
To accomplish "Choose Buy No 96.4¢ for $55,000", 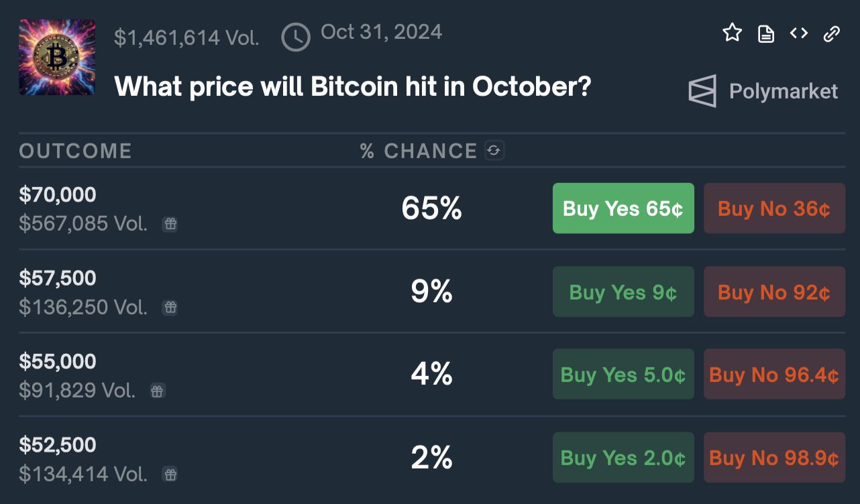I will [x=774, y=375].
